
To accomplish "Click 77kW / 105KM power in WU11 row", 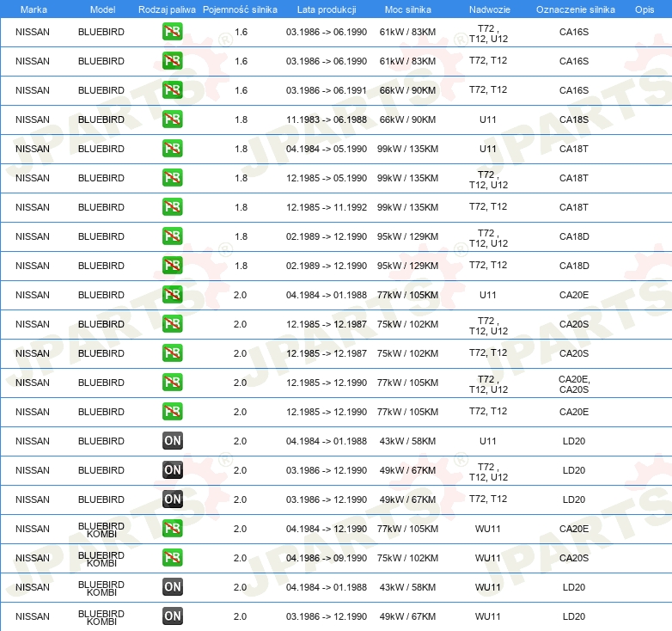I will click(x=407, y=529).
